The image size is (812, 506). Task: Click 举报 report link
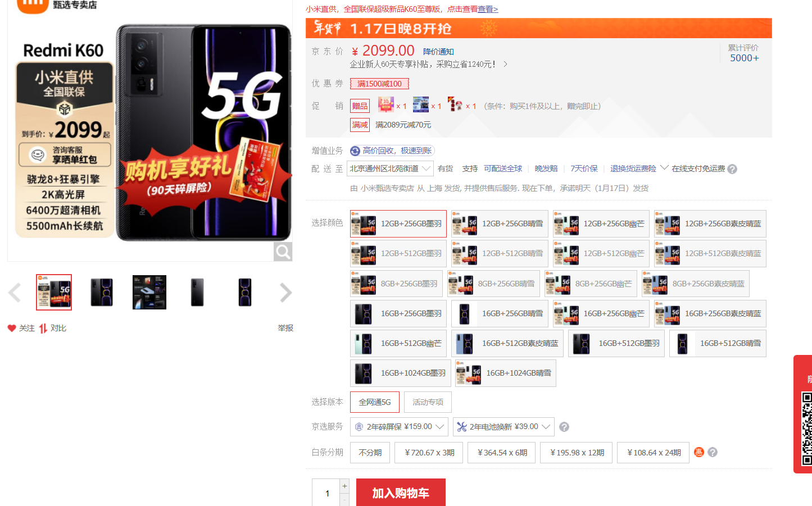[285, 328]
